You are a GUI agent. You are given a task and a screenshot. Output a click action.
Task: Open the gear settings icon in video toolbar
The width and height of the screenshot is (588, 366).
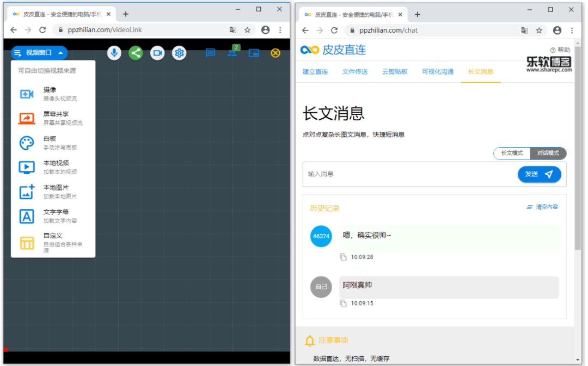(x=179, y=53)
